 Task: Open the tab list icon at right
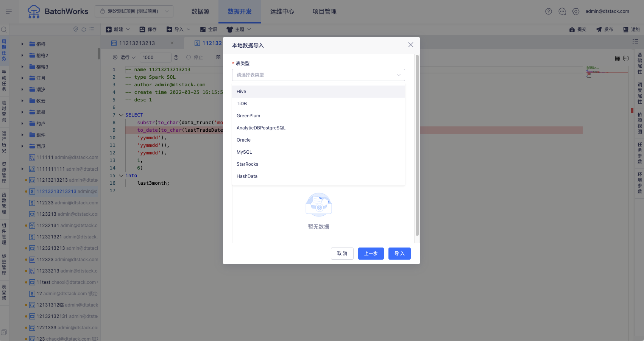point(635,42)
